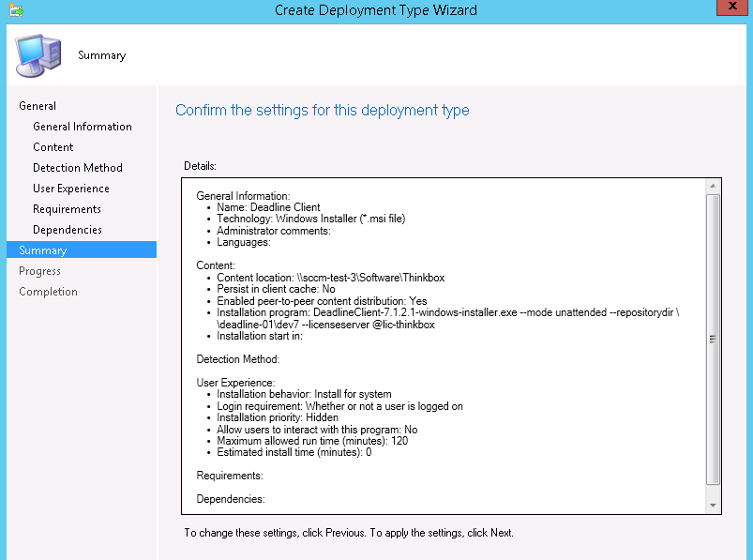Click the Completion step in sidebar

49,292
